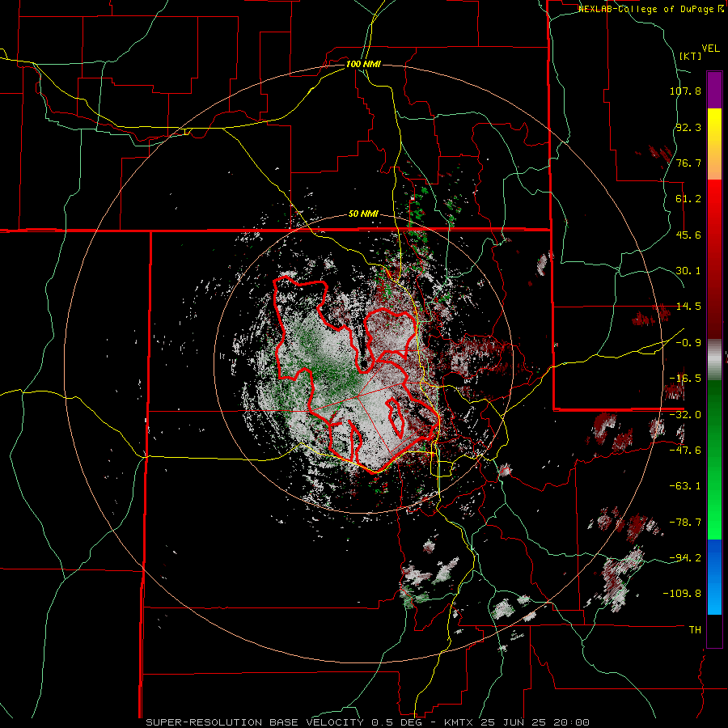This screenshot has width=728, height=728.
Task: Click the 100 NMI range ring label
Action: (x=363, y=64)
